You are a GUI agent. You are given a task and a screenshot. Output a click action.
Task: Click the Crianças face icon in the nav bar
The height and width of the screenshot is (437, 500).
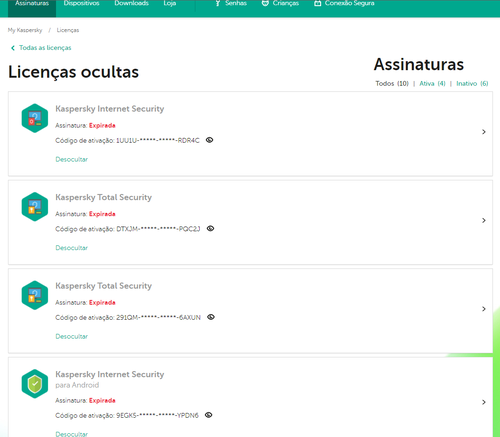265,3
